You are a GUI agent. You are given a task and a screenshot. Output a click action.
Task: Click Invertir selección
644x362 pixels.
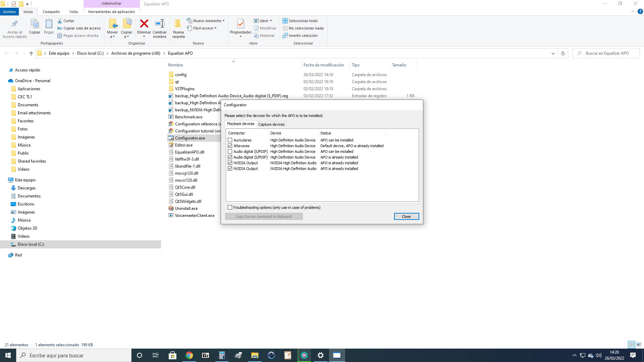coord(300,36)
